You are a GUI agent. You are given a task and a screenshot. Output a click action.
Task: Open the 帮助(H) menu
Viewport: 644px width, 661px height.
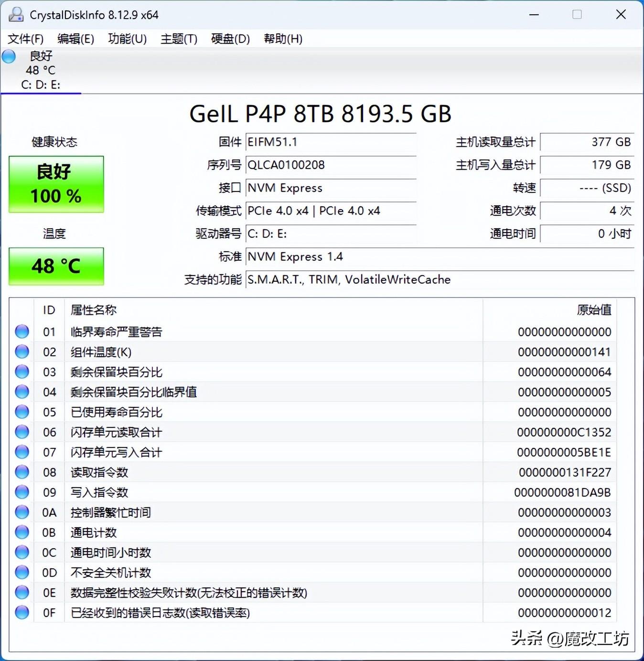[283, 39]
